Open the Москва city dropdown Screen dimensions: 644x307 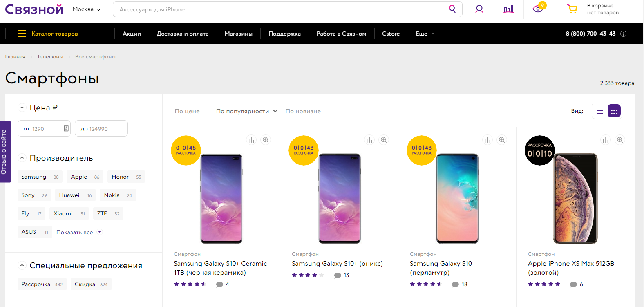(86, 9)
